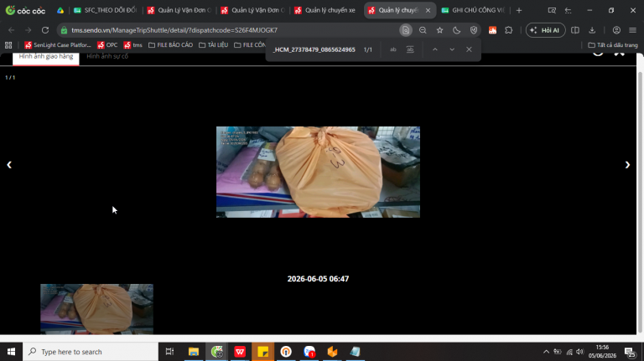Viewport: 644px width, 361px height.
Task: Toggle match case (ab) in find bar
Action: pos(393,49)
